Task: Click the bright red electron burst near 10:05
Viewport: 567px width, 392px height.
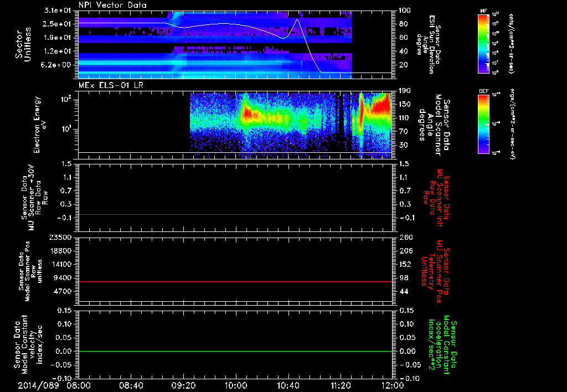Action: [x=247, y=113]
